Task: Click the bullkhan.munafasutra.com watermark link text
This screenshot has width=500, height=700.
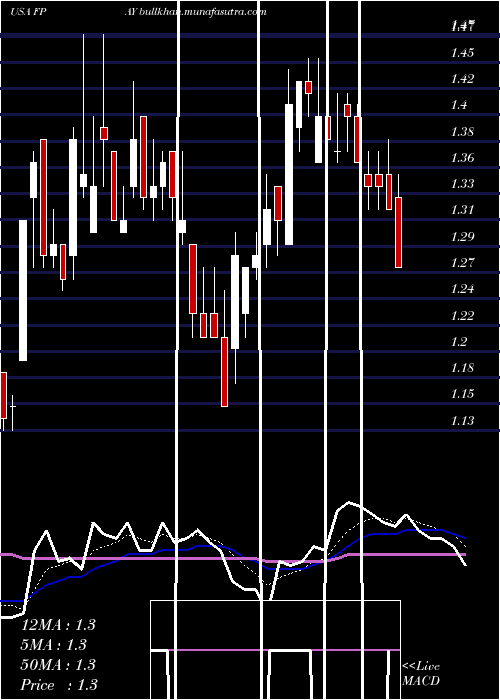Action: click(x=203, y=12)
